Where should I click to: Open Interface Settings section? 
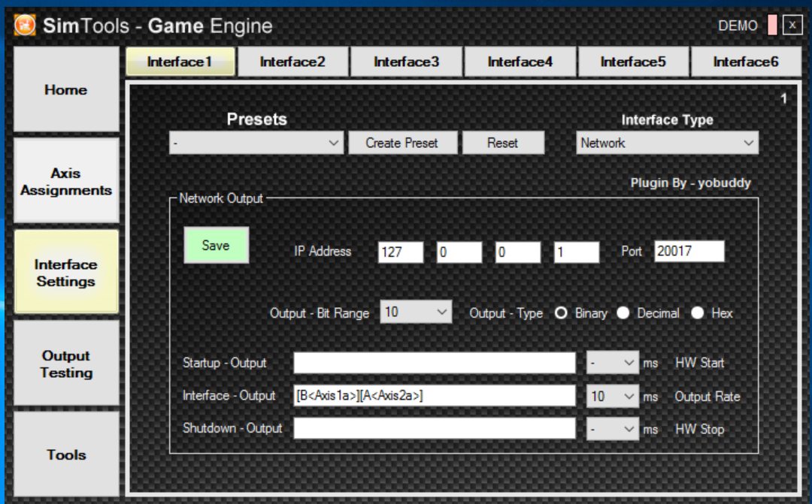click(x=66, y=272)
